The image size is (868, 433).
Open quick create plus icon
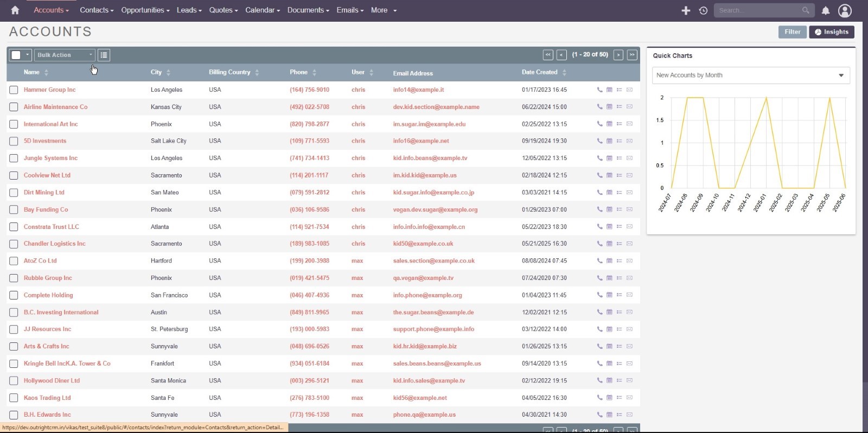(x=686, y=10)
